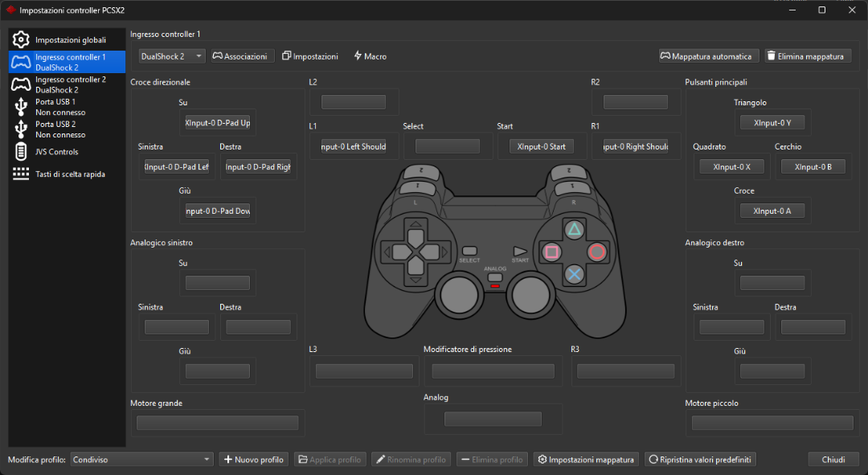
Task: Rebind Start XInput-0 Start button
Action: 542,146
